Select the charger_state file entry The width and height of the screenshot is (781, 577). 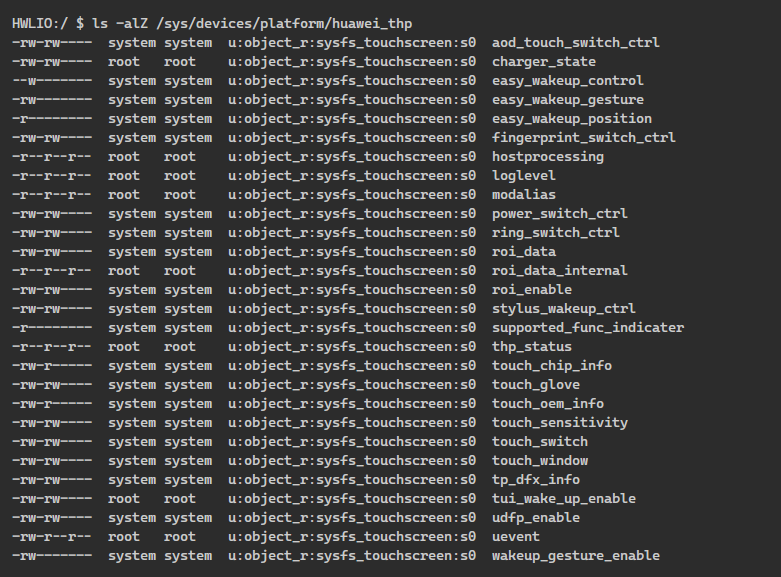[543, 62]
